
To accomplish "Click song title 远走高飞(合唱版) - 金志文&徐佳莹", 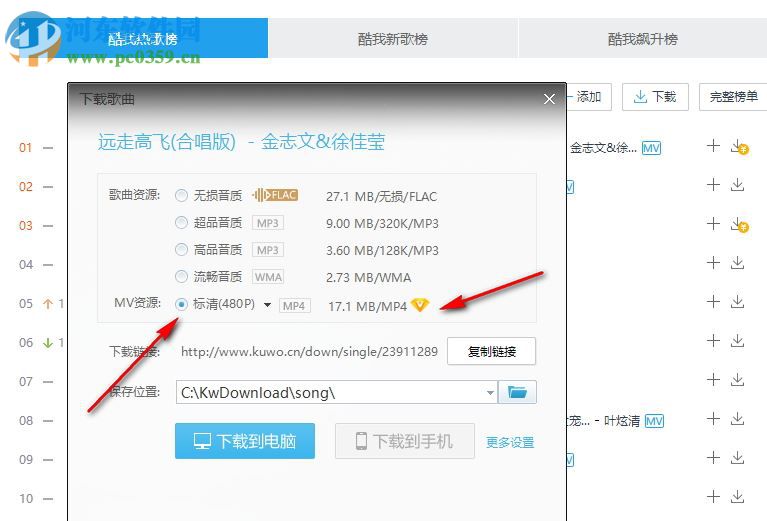I will click(x=241, y=142).
